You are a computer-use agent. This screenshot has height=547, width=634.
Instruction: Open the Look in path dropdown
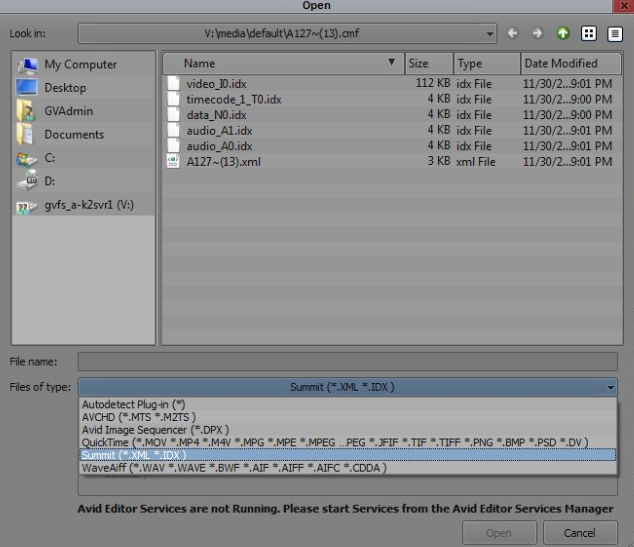(490, 34)
